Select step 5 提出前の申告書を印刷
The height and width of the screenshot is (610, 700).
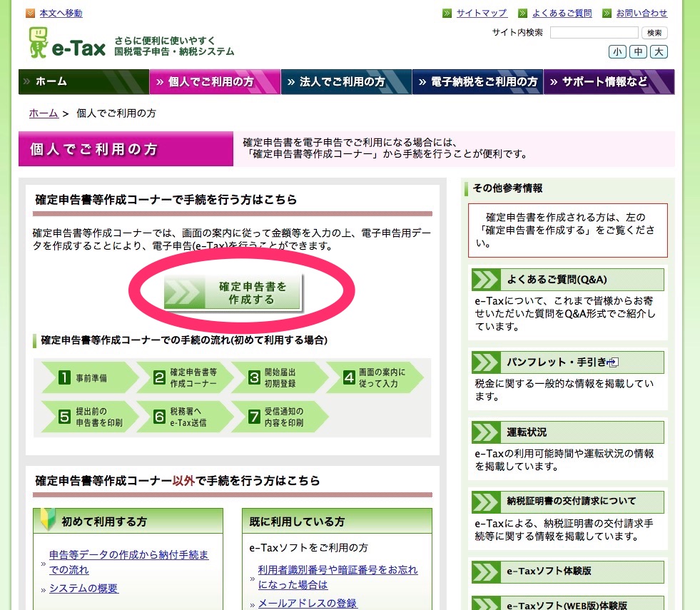coord(89,417)
